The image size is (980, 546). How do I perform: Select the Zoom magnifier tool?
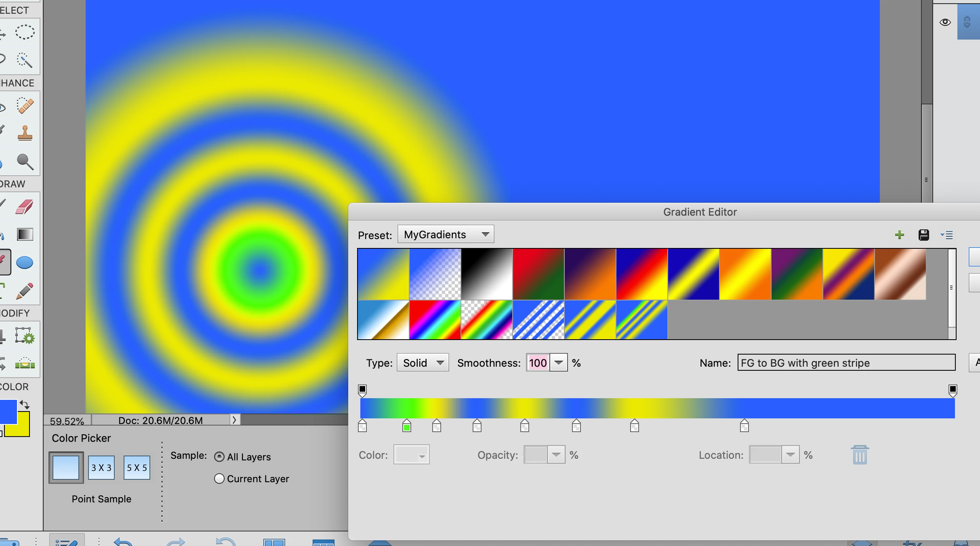tap(25, 162)
